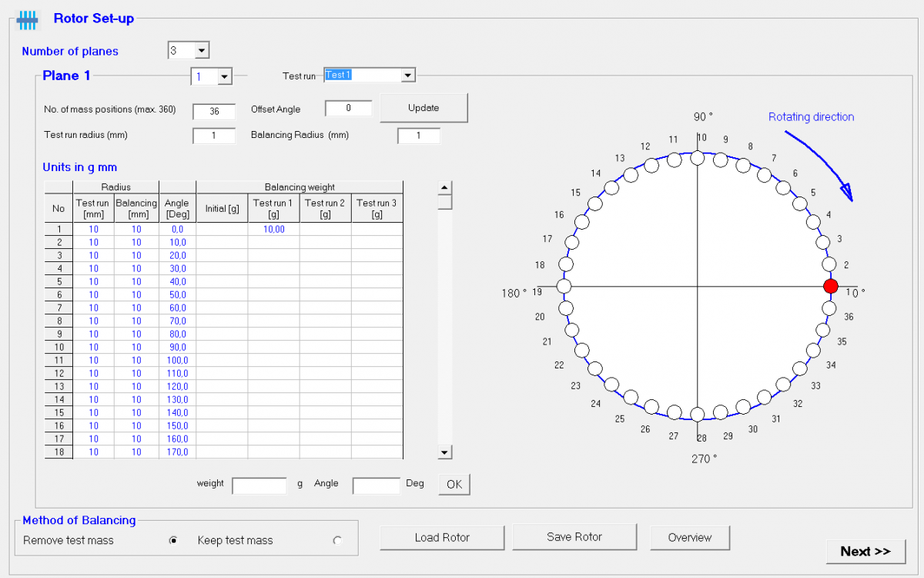
Task: Click the Angle input field below table
Action: 377,486
